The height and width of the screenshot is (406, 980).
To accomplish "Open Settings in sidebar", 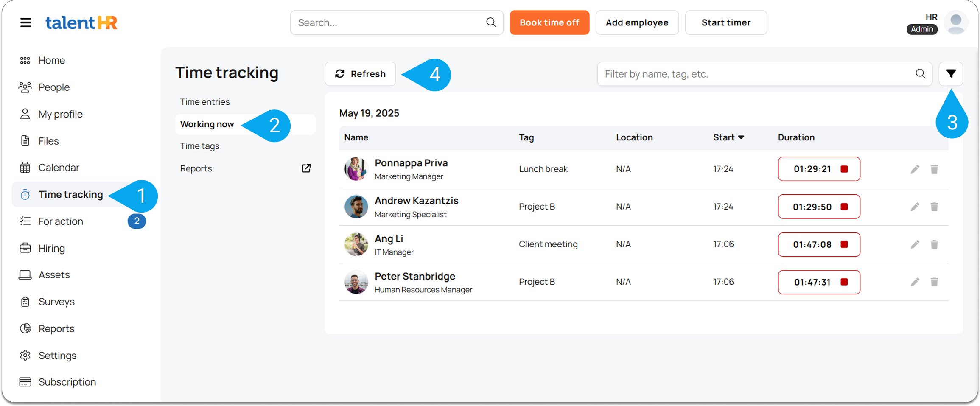I will tap(57, 356).
